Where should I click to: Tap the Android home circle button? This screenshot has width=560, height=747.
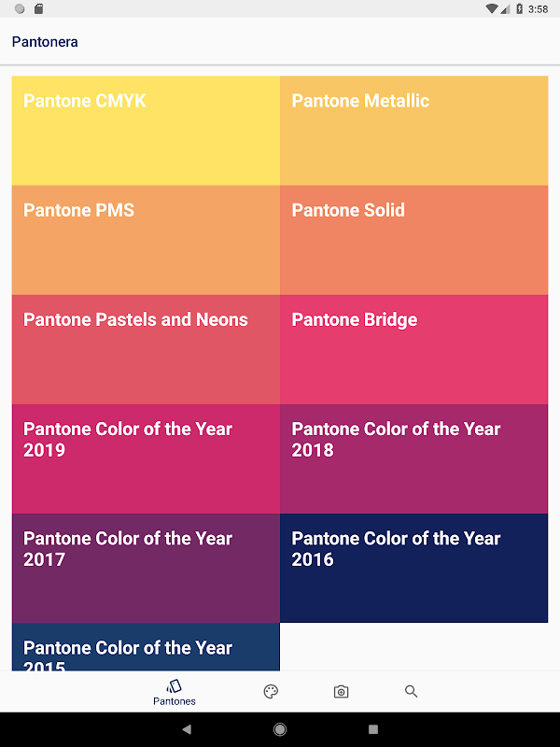[280, 729]
